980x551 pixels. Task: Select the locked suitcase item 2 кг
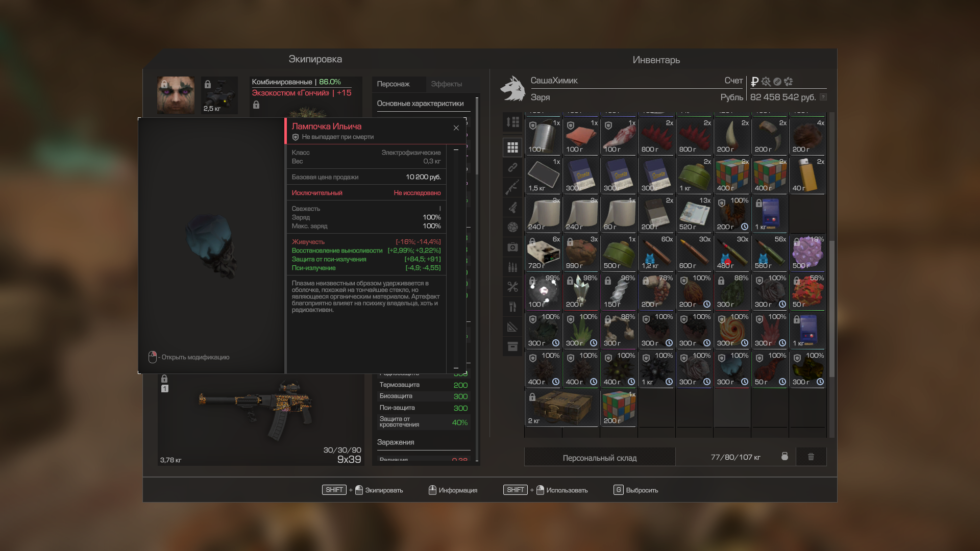tap(562, 408)
